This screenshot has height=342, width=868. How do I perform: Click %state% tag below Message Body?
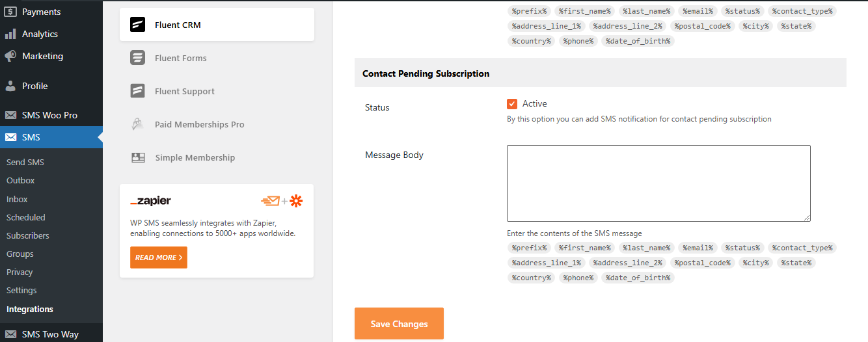(796, 263)
